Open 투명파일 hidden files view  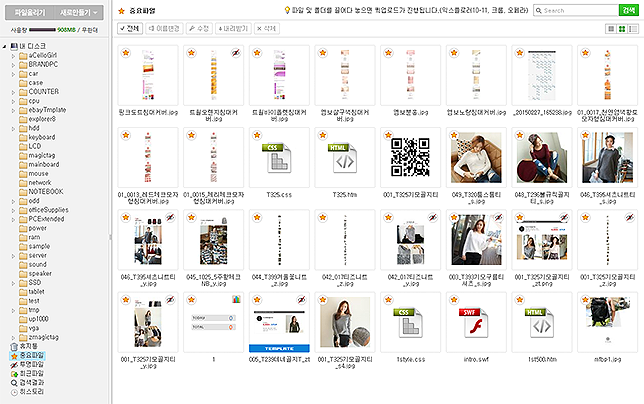(27, 364)
